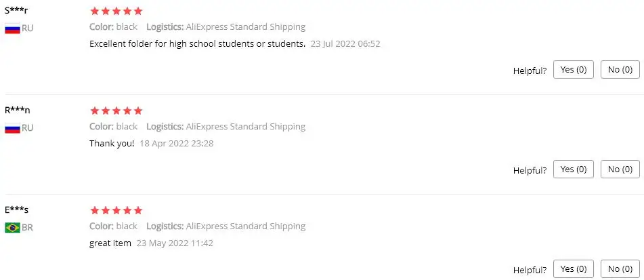Vote No on the "Thank you!" review
The image size is (644, 280).
620,169
